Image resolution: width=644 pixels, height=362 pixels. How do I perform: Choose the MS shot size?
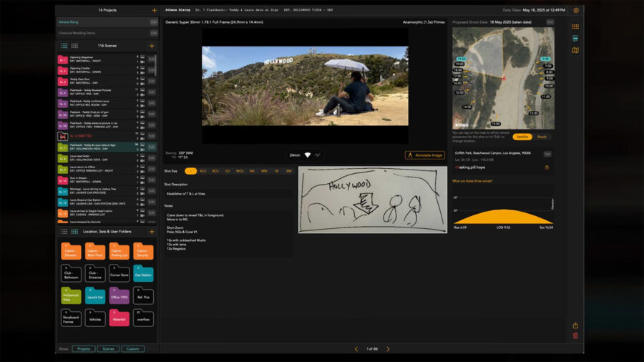click(252, 171)
